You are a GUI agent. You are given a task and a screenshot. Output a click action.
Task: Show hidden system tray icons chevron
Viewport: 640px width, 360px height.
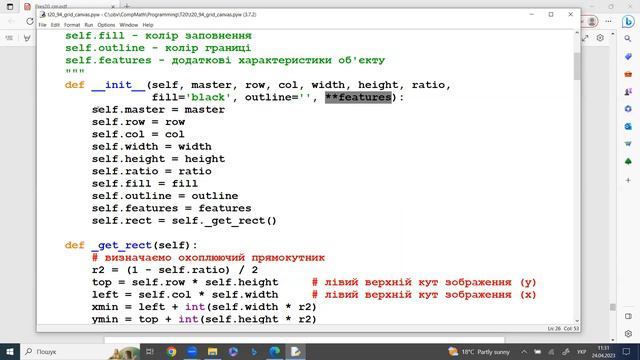point(524,351)
